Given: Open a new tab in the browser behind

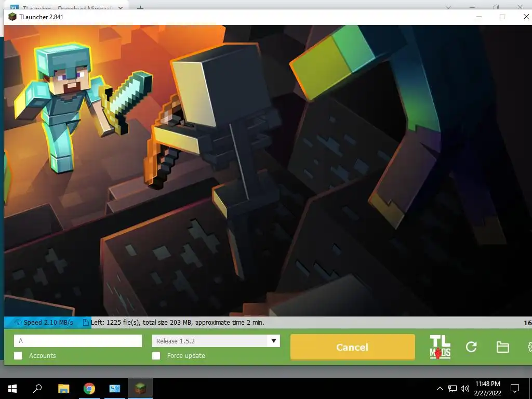Looking at the screenshot, I should click(140, 7).
